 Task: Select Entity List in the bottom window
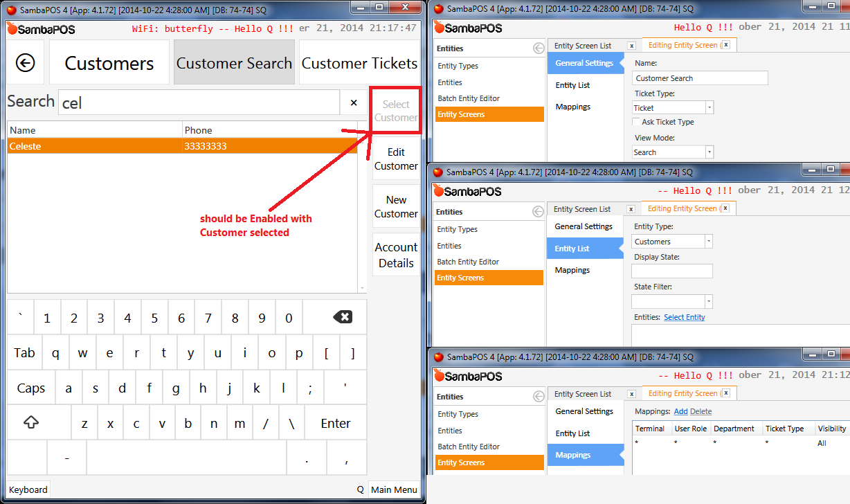coord(573,433)
